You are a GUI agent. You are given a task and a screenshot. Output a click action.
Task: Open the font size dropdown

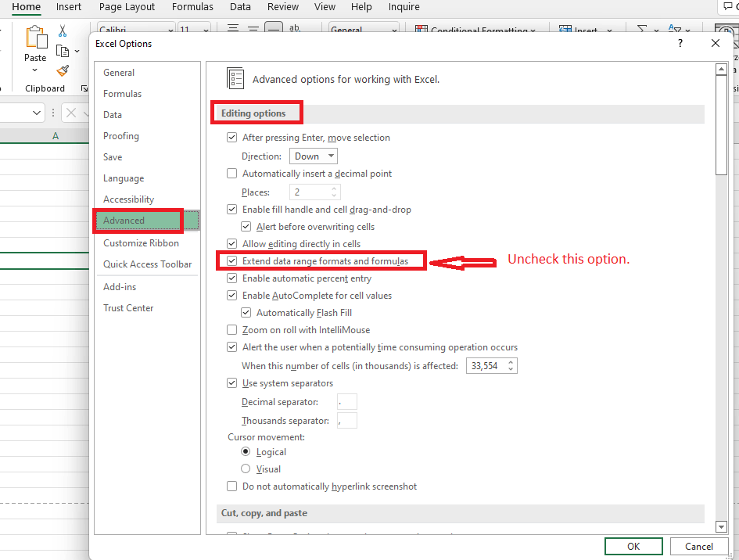[x=206, y=30]
